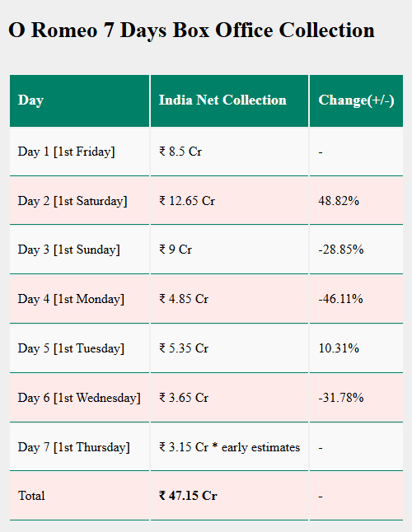The height and width of the screenshot is (532, 412).
Task: Select the Day 3 [1st Sunday] cell
Action: coord(79,250)
